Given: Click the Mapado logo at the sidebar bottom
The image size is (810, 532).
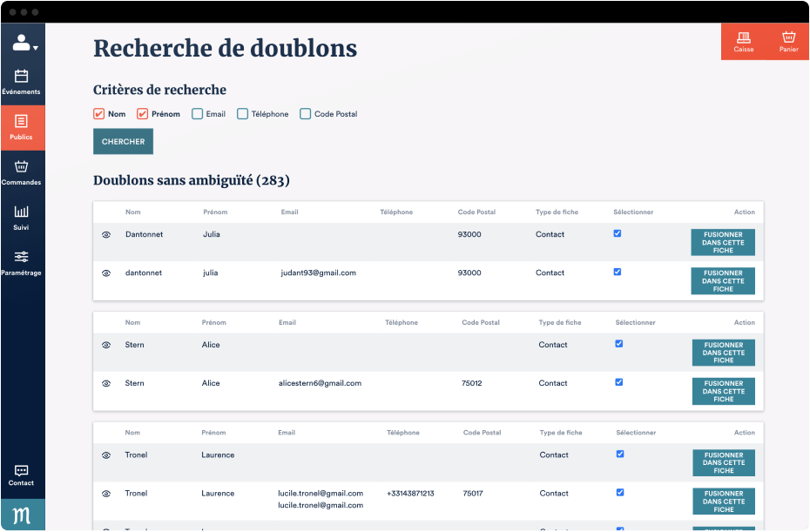Looking at the screenshot, I should coord(22,515).
